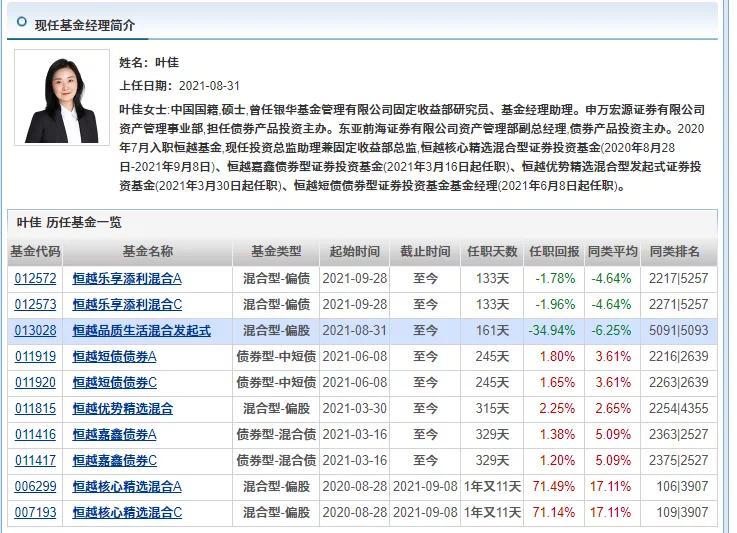Click the 同类平均 column header
Screen dimensions: 737x533
coord(612,251)
